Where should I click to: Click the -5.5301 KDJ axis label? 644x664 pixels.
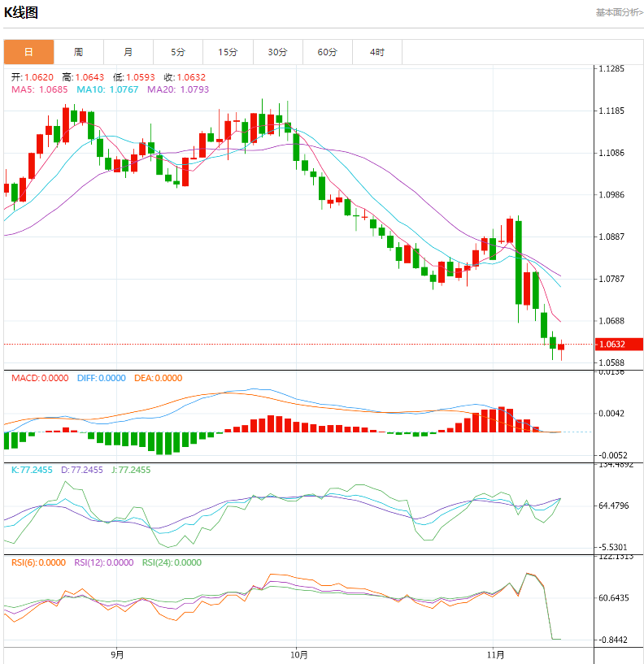coord(612,547)
